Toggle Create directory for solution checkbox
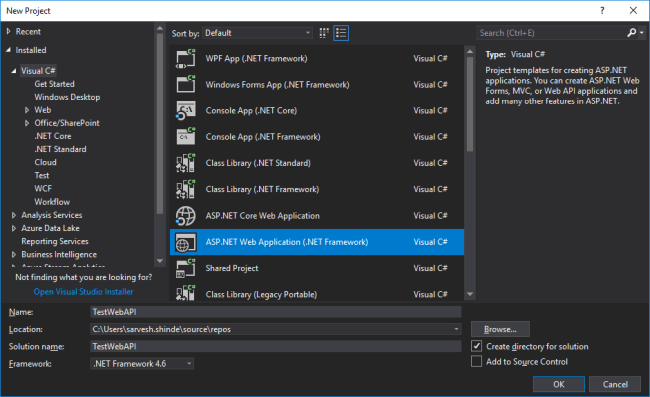The width and height of the screenshot is (650, 397). coord(477,346)
